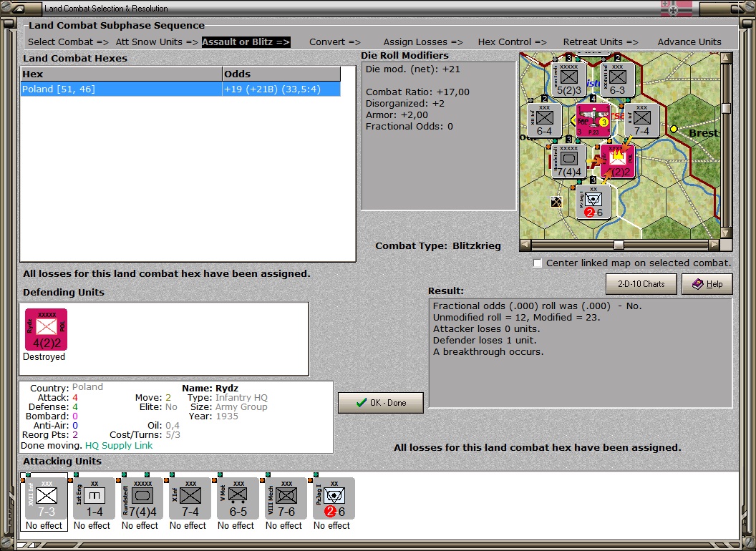Click the Brest label on the mini-map
This screenshot has height=551, width=756.
click(704, 133)
